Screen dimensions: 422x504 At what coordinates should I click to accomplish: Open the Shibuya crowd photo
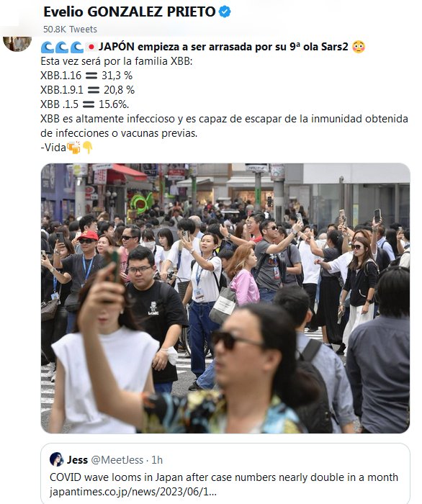point(225,298)
